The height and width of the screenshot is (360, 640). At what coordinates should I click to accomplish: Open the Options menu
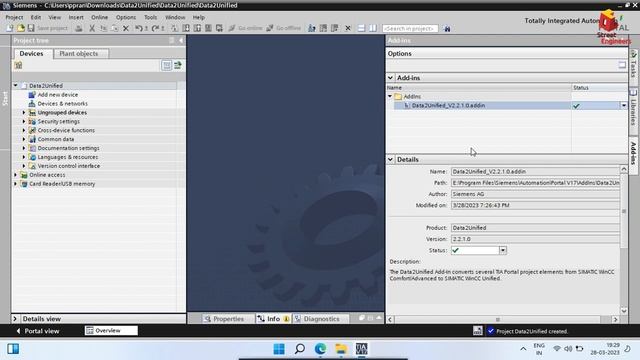[x=126, y=18]
